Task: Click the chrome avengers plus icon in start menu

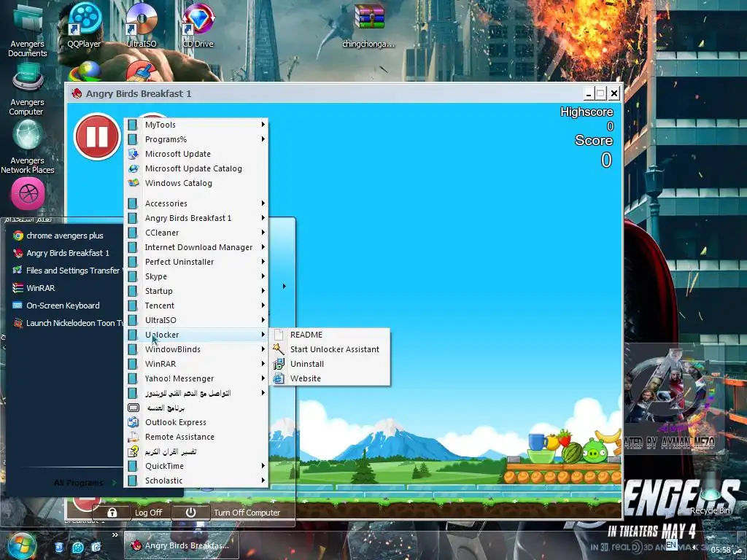Action: [x=18, y=236]
